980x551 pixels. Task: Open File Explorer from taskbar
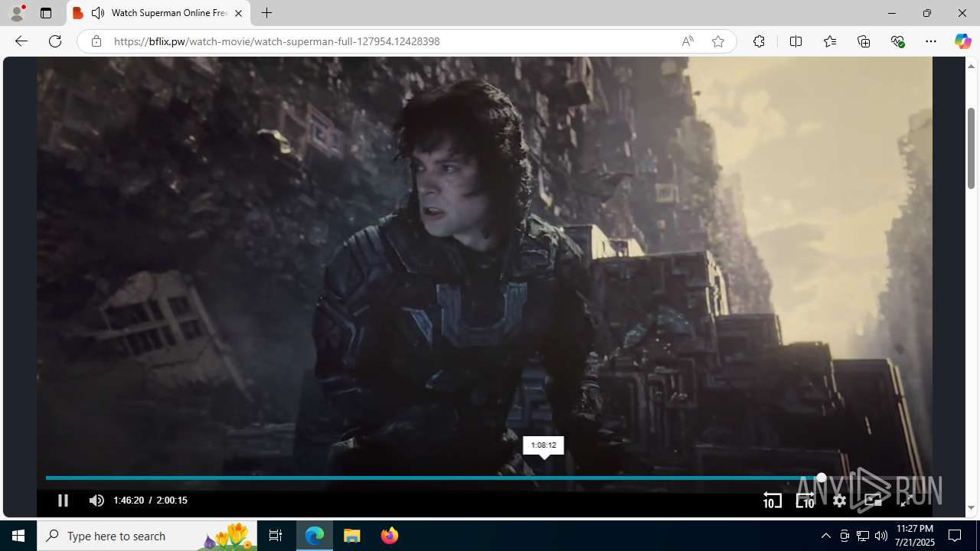[x=351, y=536]
